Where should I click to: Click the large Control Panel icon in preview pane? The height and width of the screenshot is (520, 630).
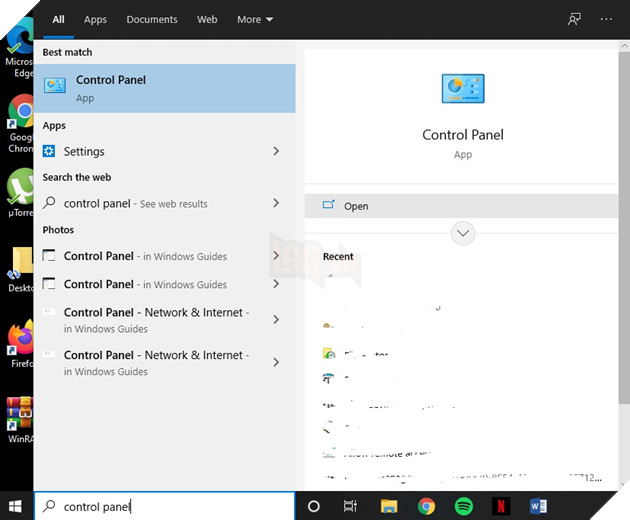(x=463, y=88)
